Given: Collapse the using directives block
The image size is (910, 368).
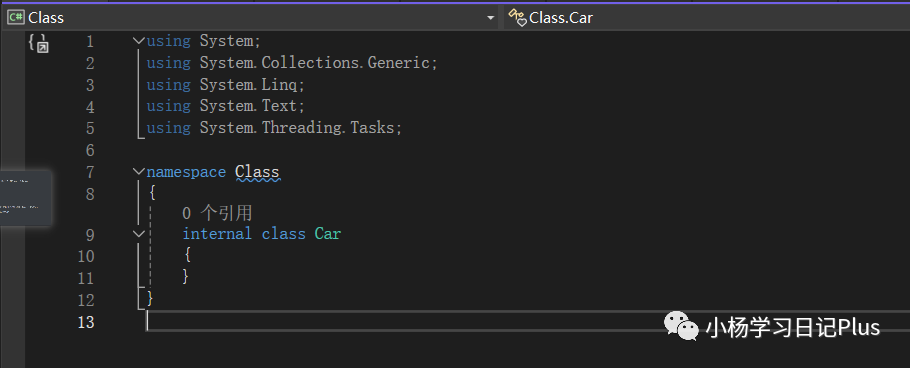Looking at the screenshot, I should click(x=139, y=41).
